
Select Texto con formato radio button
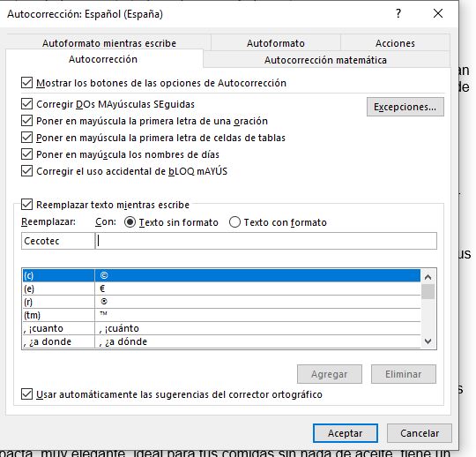[x=235, y=222]
